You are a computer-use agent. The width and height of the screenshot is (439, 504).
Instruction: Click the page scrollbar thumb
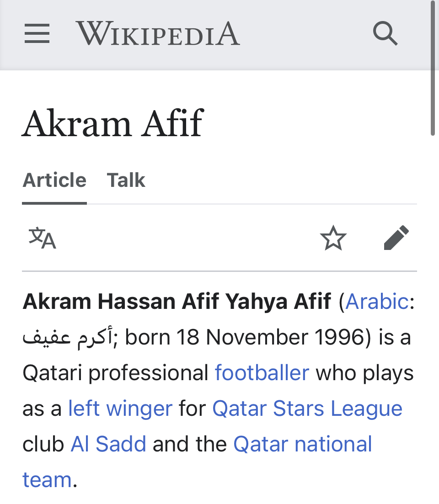(x=433, y=68)
